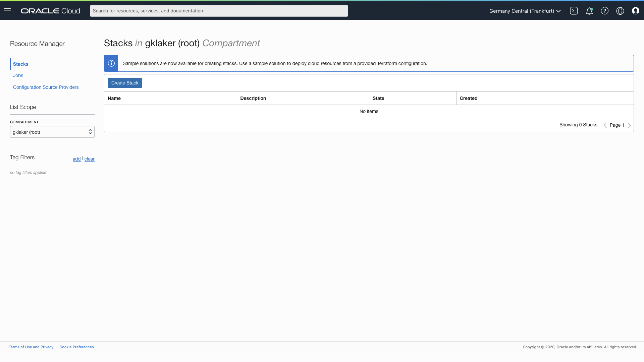
Task: Open the announcements bell icon
Action: pos(589,11)
